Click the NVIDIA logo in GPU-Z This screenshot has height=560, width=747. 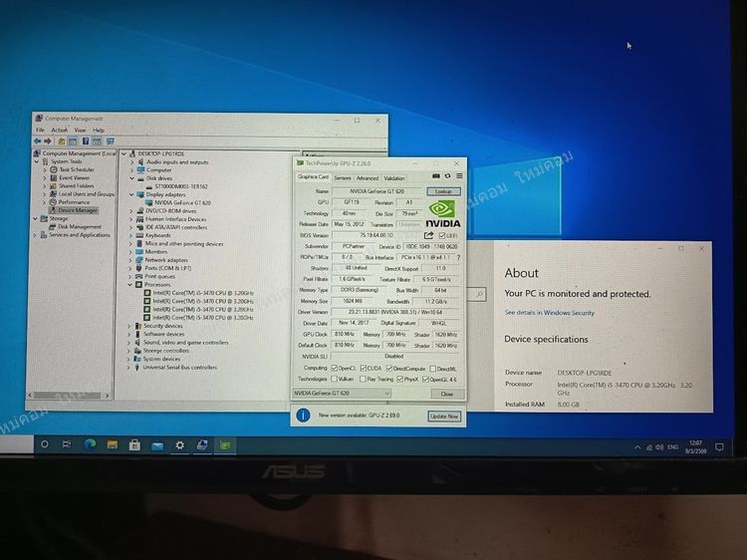442,213
